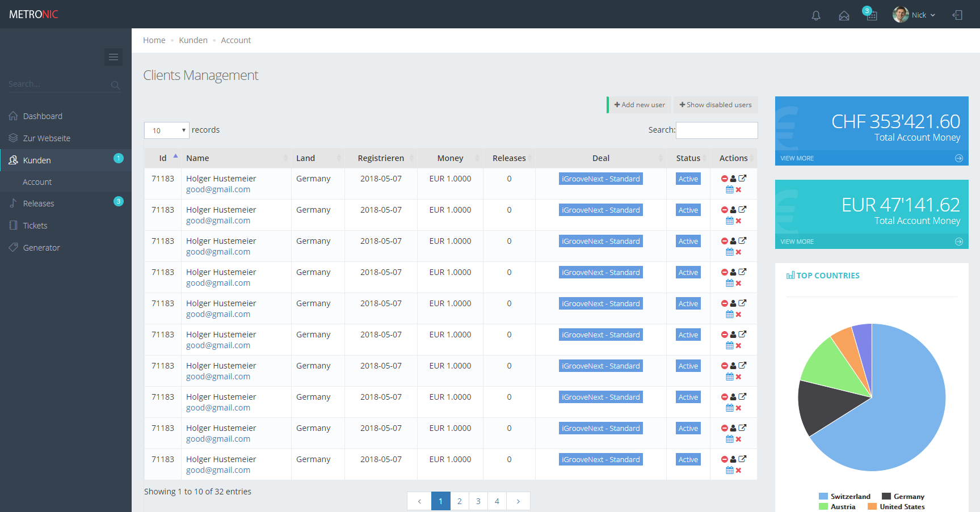Open the records per page dropdown
Viewport: 980px width, 512px height.
click(x=167, y=130)
